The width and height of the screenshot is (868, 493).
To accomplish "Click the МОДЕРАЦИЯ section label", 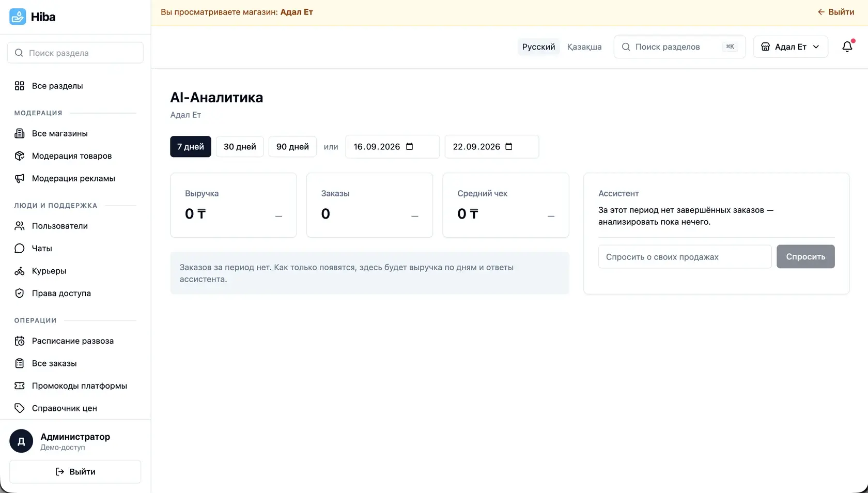I will click(38, 113).
